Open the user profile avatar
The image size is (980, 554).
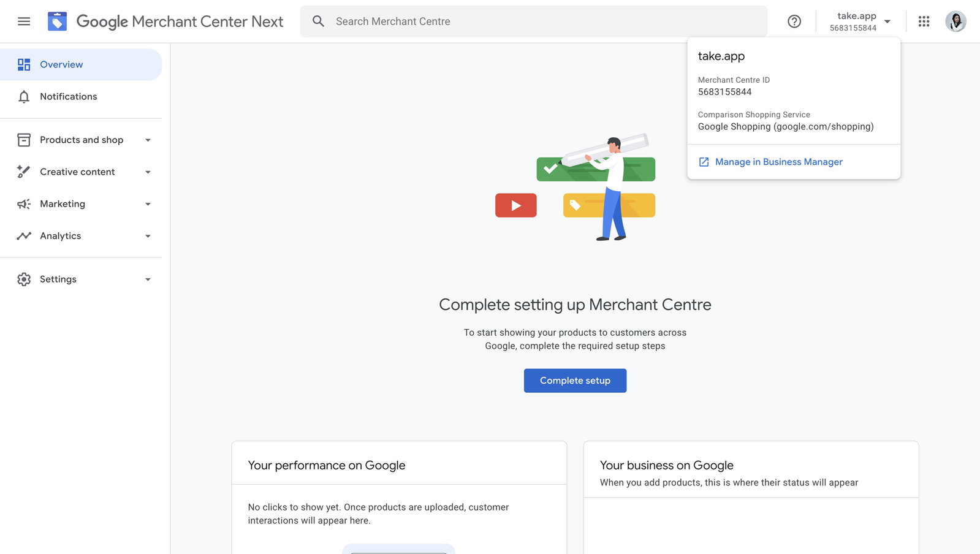tap(955, 21)
